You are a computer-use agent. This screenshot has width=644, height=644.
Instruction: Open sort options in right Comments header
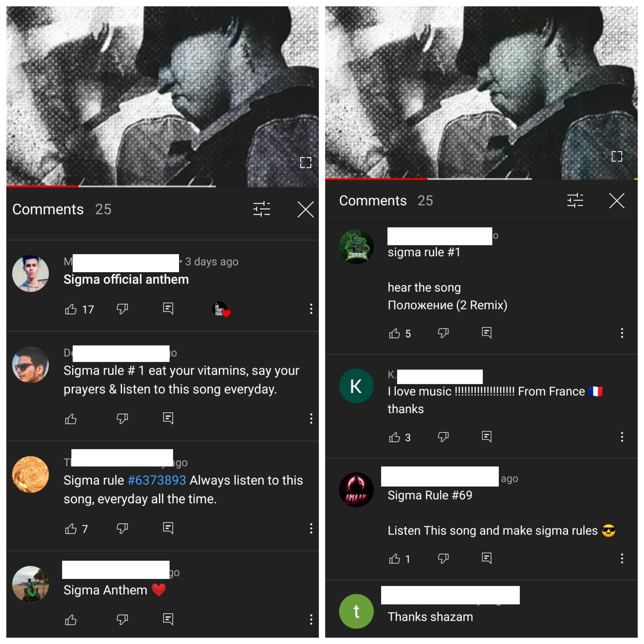coord(575,201)
